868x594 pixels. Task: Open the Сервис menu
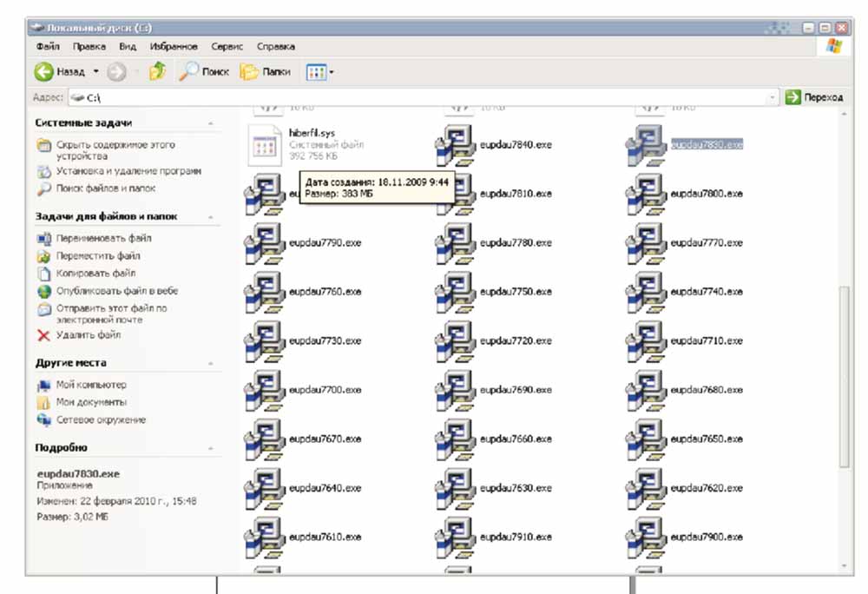coord(227,46)
